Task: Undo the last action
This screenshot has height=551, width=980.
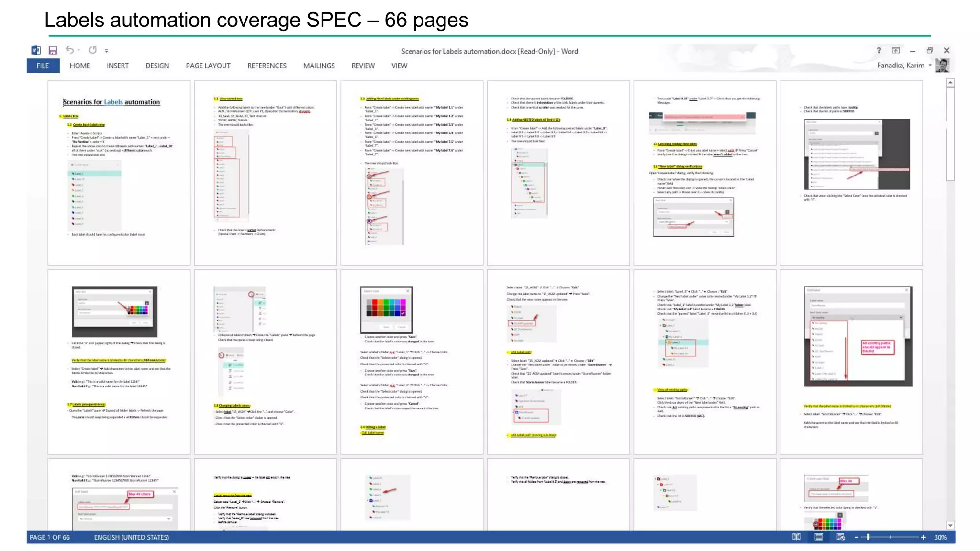Action: click(x=70, y=50)
